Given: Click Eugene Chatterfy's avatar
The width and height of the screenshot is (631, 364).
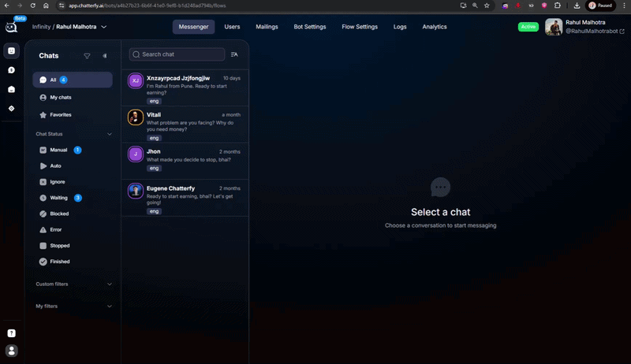Looking at the screenshot, I should coord(136,191).
